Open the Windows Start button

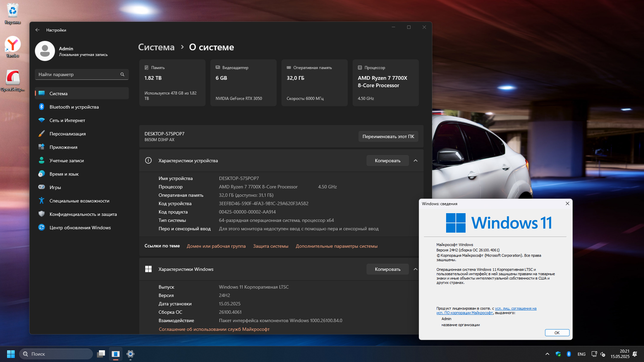click(11, 354)
